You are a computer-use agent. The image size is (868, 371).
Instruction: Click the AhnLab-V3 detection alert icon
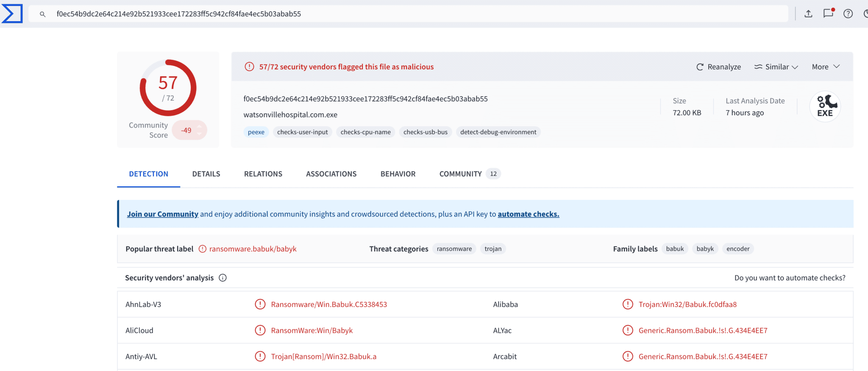point(260,304)
